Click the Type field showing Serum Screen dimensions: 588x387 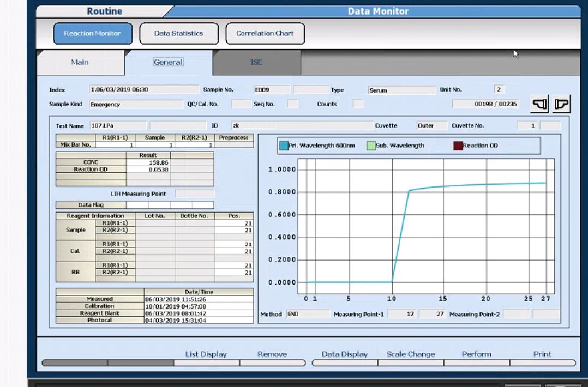(x=401, y=90)
